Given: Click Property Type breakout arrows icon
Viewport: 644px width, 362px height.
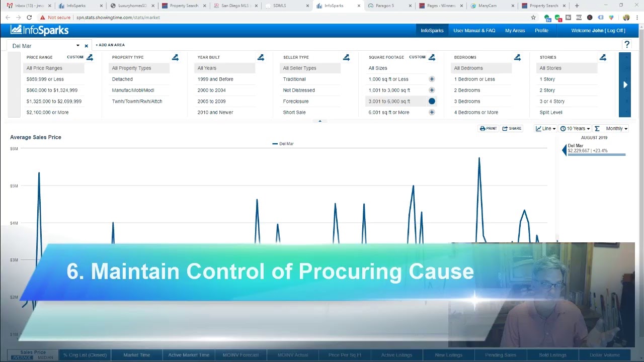Looking at the screenshot, I should [x=175, y=57].
